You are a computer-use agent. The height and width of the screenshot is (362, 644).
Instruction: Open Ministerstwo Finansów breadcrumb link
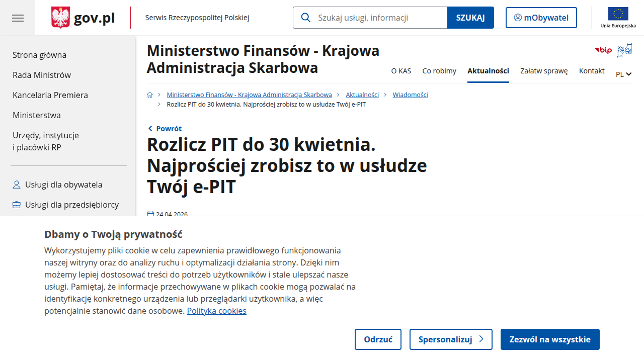[249, 95]
